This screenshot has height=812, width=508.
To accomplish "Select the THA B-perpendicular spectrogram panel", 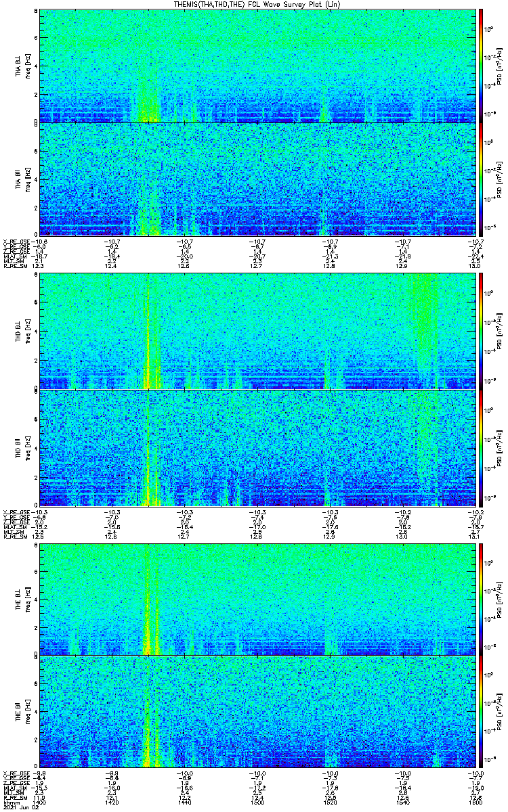I will tap(257, 66).
